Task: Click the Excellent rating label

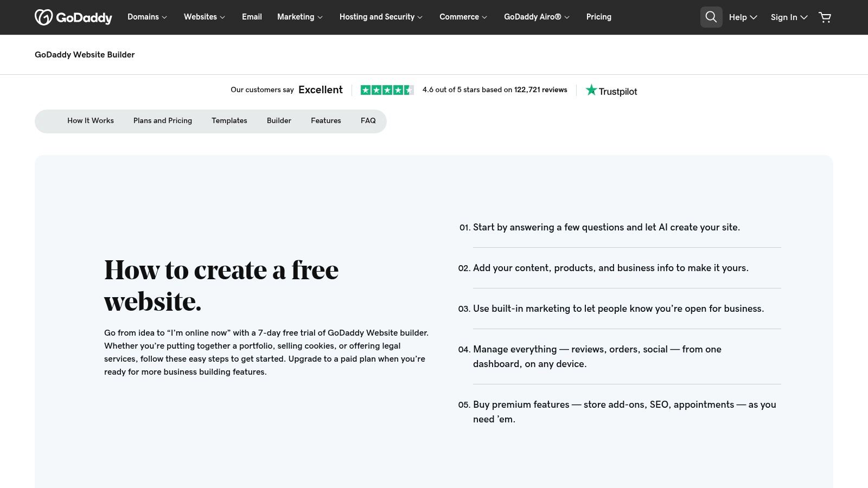Action: (x=321, y=90)
